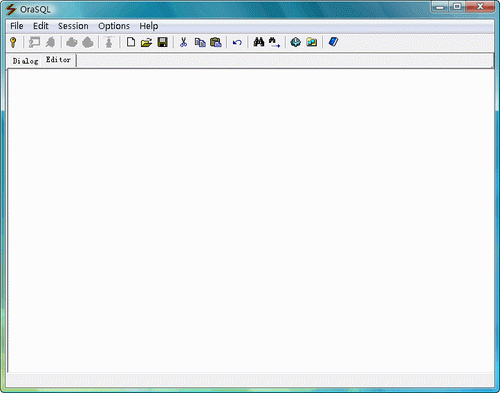Viewport: 500px width, 393px height.
Task: Click the yellow key login icon
Action: (x=13, y=42)
